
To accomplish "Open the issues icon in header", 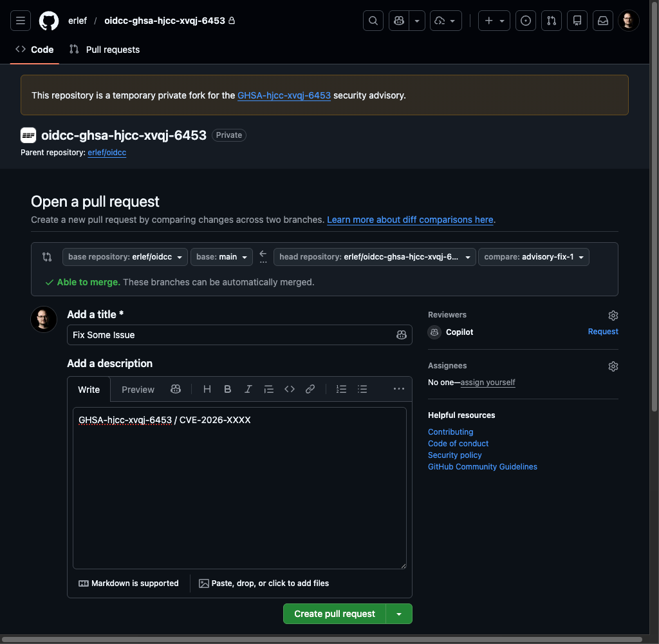I will click(x=525, y=21).
